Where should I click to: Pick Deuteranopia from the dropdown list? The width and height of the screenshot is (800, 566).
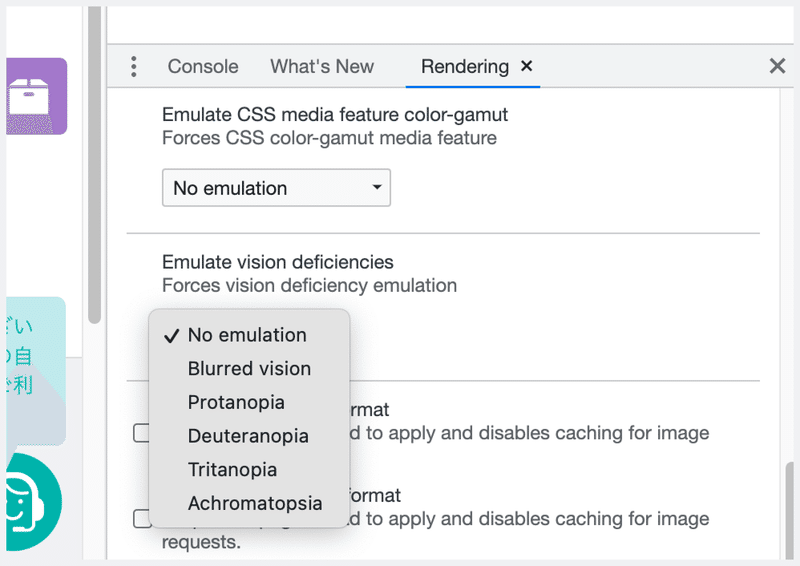248,436
